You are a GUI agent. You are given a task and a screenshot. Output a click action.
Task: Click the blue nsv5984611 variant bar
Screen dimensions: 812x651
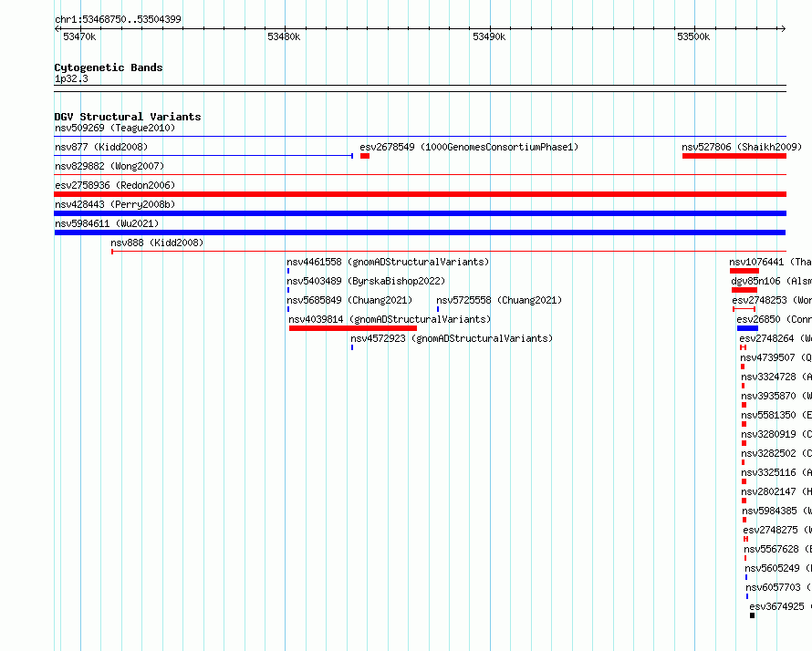pos(420,232)
